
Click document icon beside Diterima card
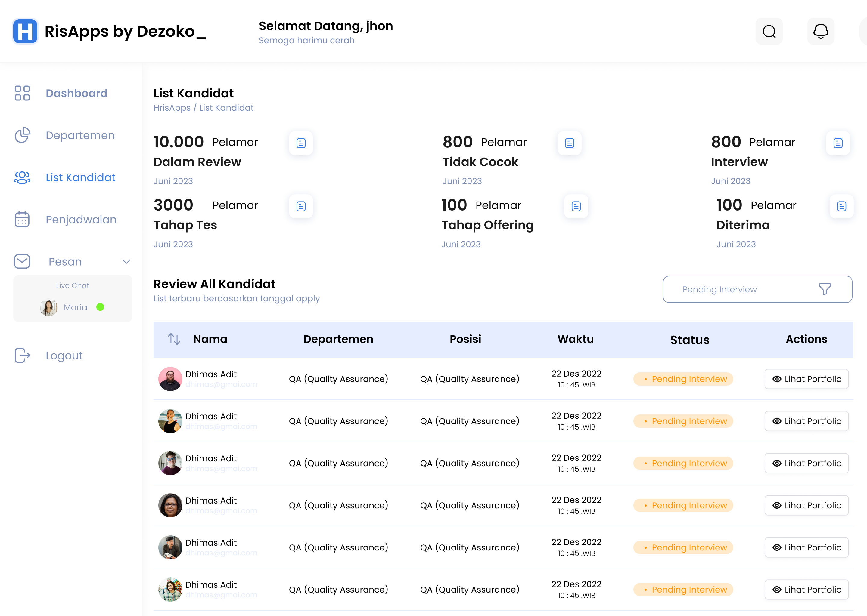[x=842, y=206]
